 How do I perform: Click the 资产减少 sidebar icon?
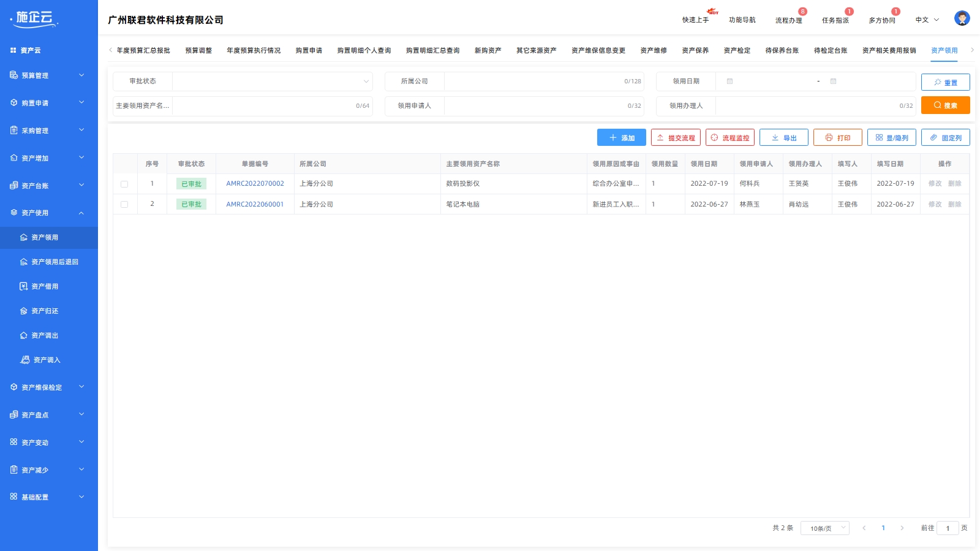tap(13, 469)
